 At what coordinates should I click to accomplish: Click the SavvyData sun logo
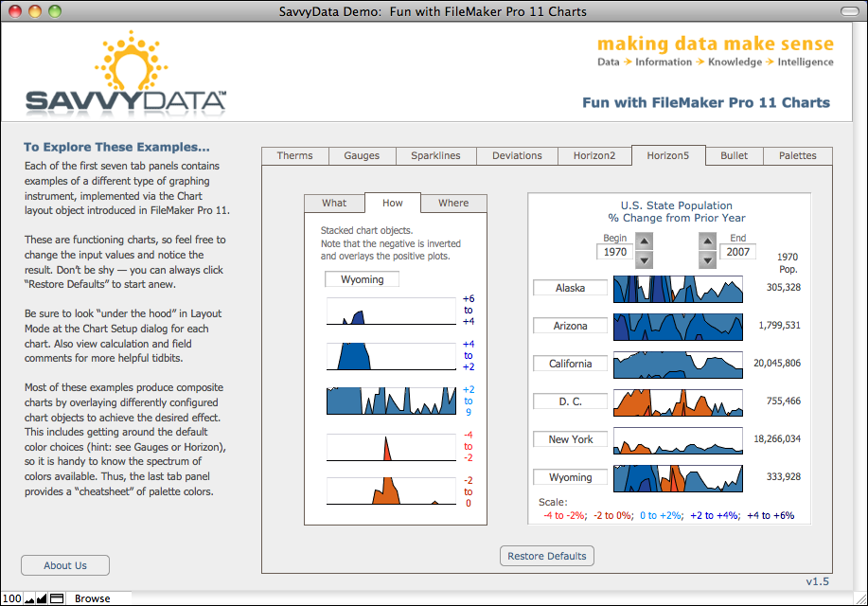(x=131, y=61)
